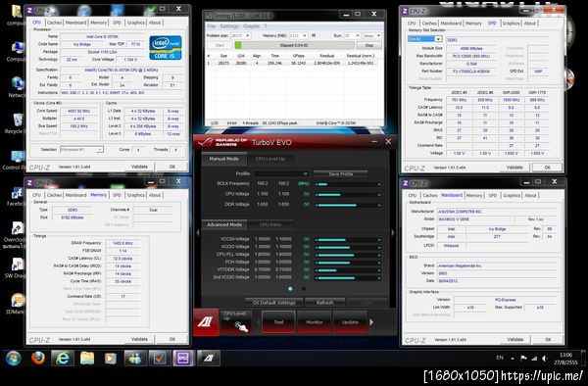Click the LinX elapsed time progress bar
Image resolution: width=588 pixels, height=386 pixels.
(294, 45)
